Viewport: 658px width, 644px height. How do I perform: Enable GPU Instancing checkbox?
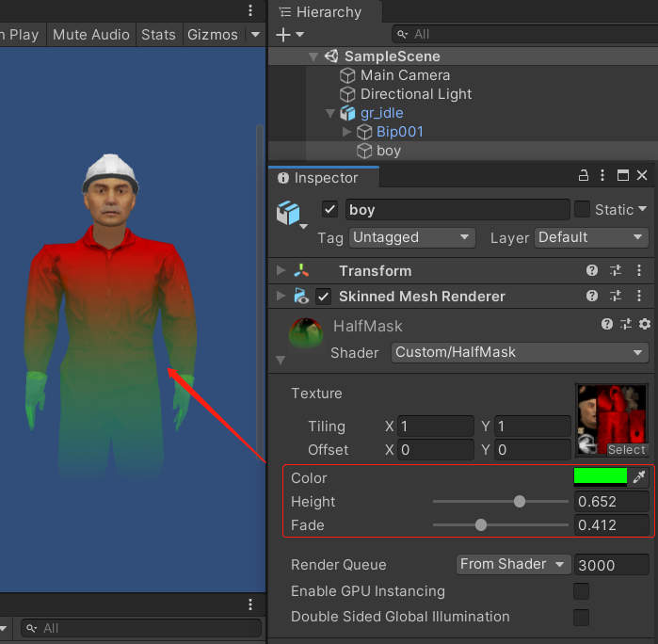[582, 591]
